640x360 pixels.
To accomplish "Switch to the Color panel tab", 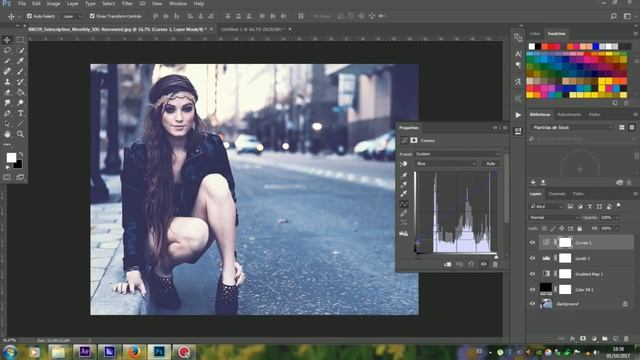I will [x=535, y=34].
